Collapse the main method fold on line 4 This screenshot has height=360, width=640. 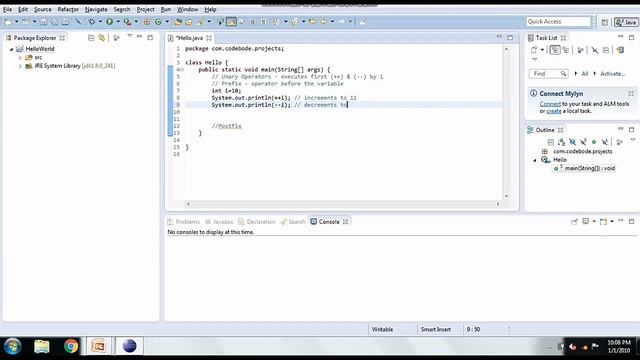182,70
